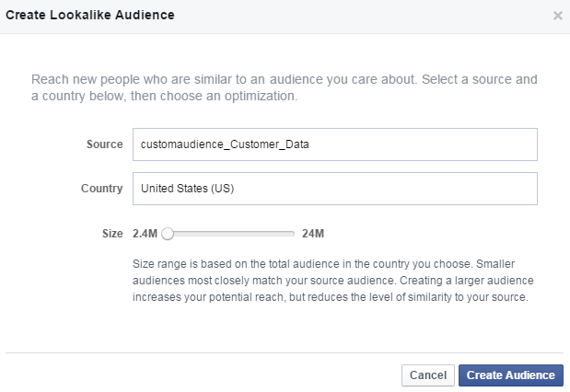Click the Source input field
This screenshot has width=570, height=392.
[334, 144]
